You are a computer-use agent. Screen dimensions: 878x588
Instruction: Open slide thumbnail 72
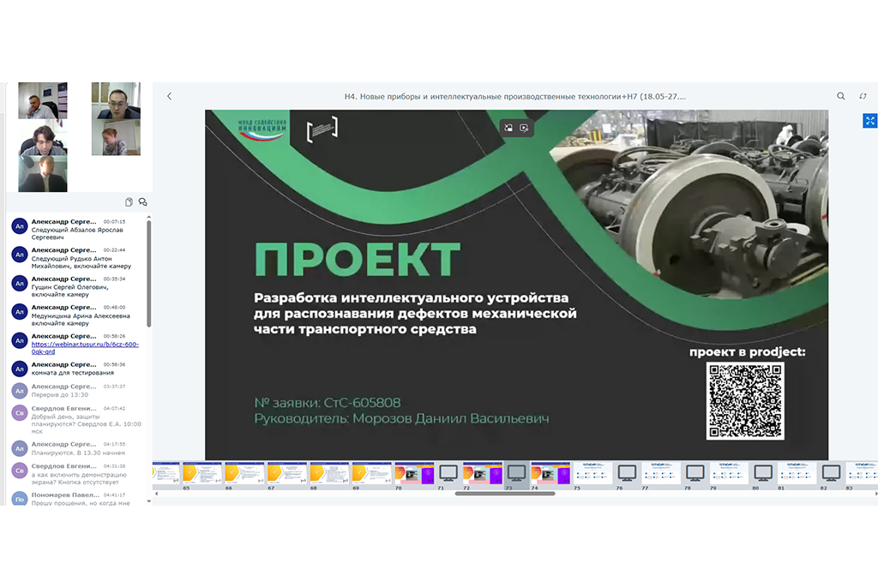(x=483, y=473)
